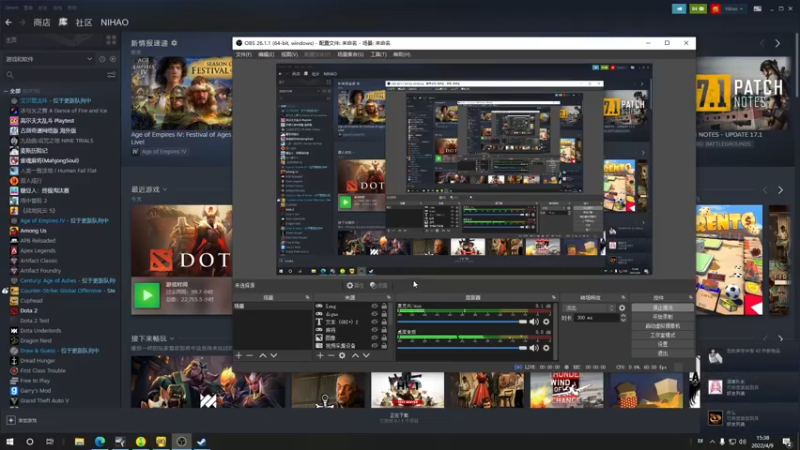This screenshot has width=800, height=450.
Task: Click Steam library search field
Action: 55,75
